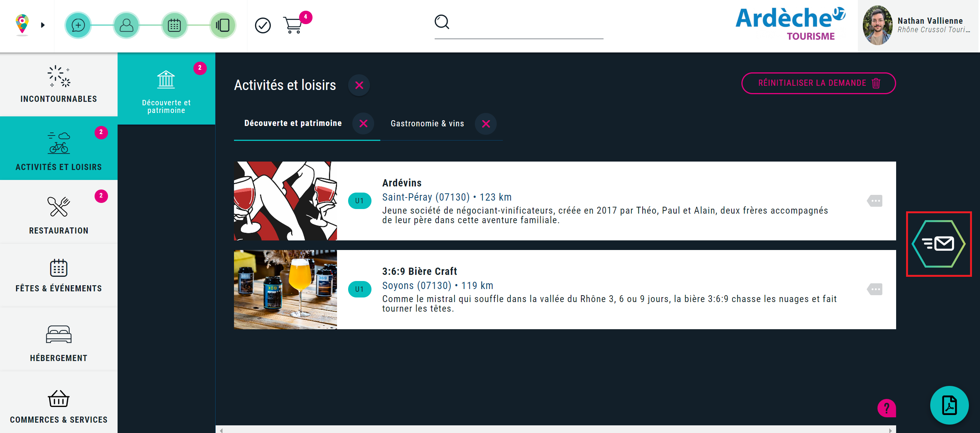Remove the Activités et loisirs filter
This screenshot has width=980, height=433.
359,85
